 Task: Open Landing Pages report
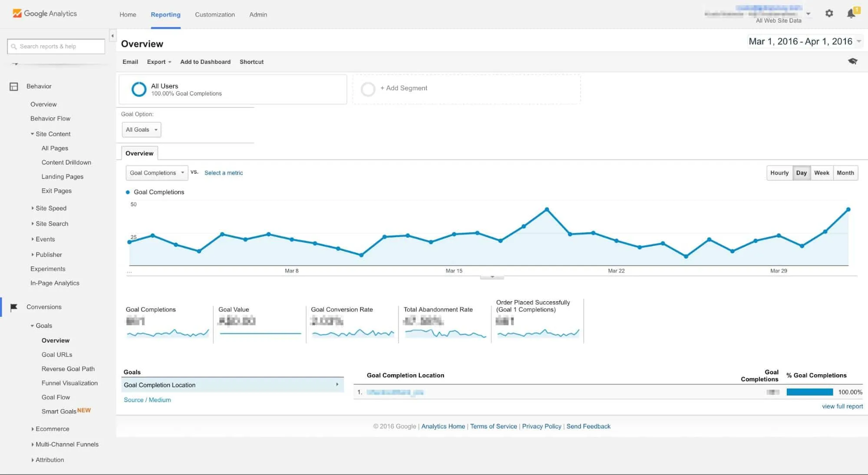(63, 177)
